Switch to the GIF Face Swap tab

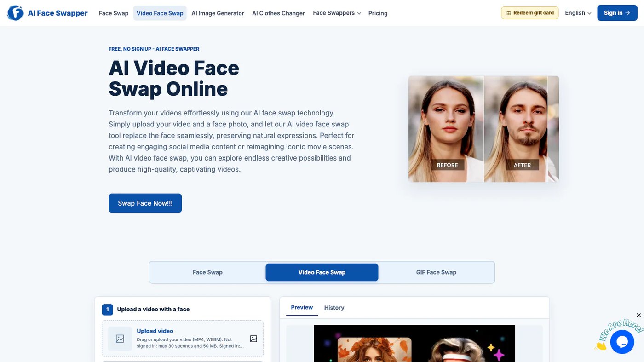point(436,272)
